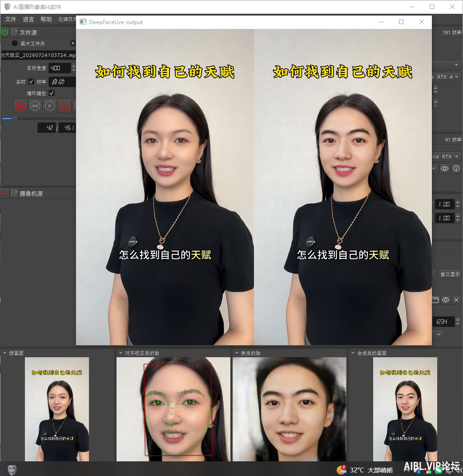This screenshot has height=476, width=463.
Task: Click the 摄像机源 section label
Action: [x=31, y=194]
